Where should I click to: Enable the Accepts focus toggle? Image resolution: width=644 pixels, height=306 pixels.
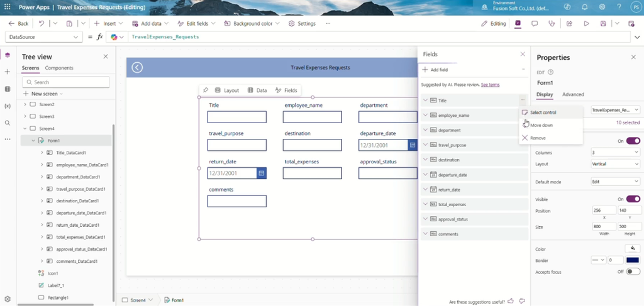[x=633, y=271]
